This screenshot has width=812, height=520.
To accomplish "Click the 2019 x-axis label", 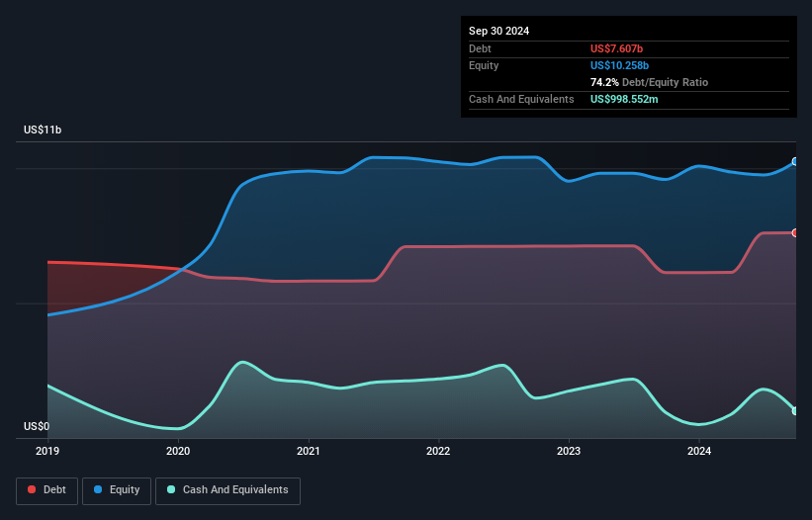I will pyautogui.click(x=47, y=451).
